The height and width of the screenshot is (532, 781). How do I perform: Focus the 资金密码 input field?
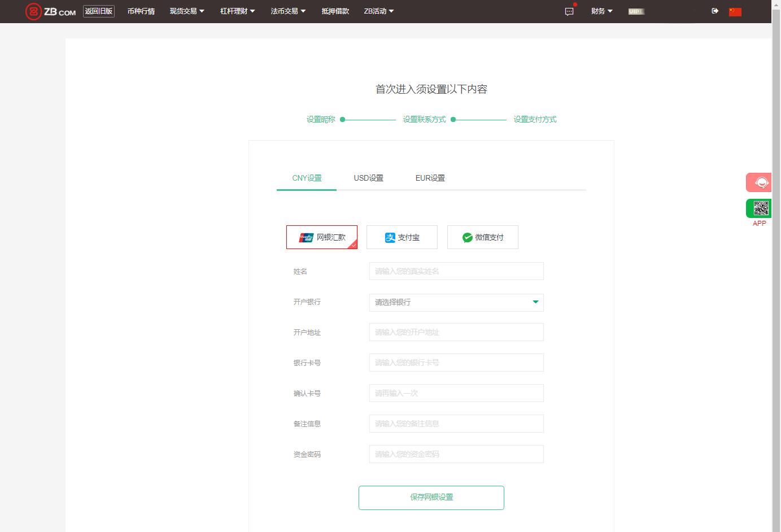point(456,454)
